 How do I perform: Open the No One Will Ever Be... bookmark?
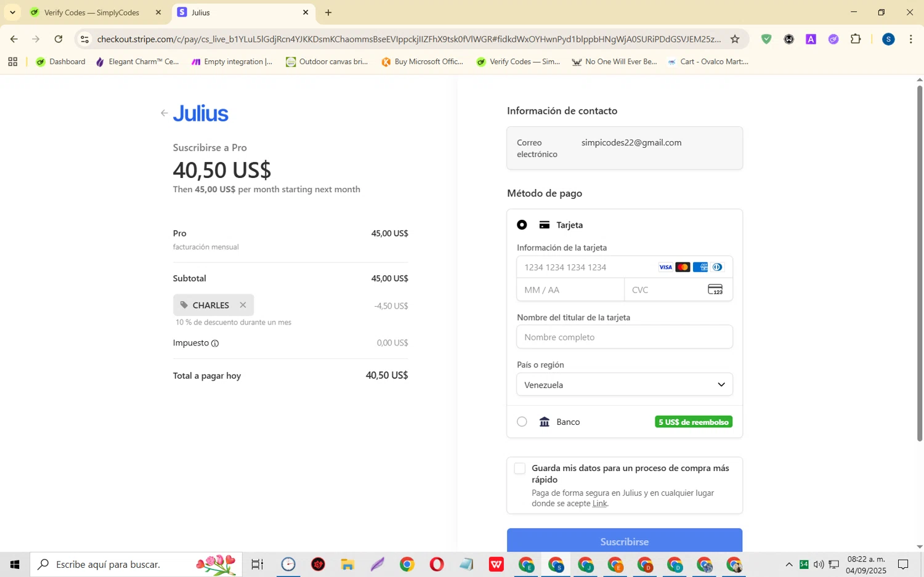click(615, 62)
